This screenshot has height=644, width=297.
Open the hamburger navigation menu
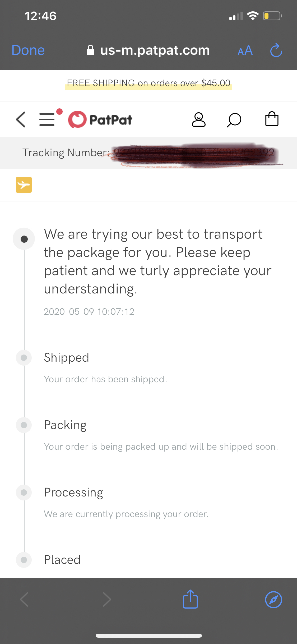click(x=47, y=119)
